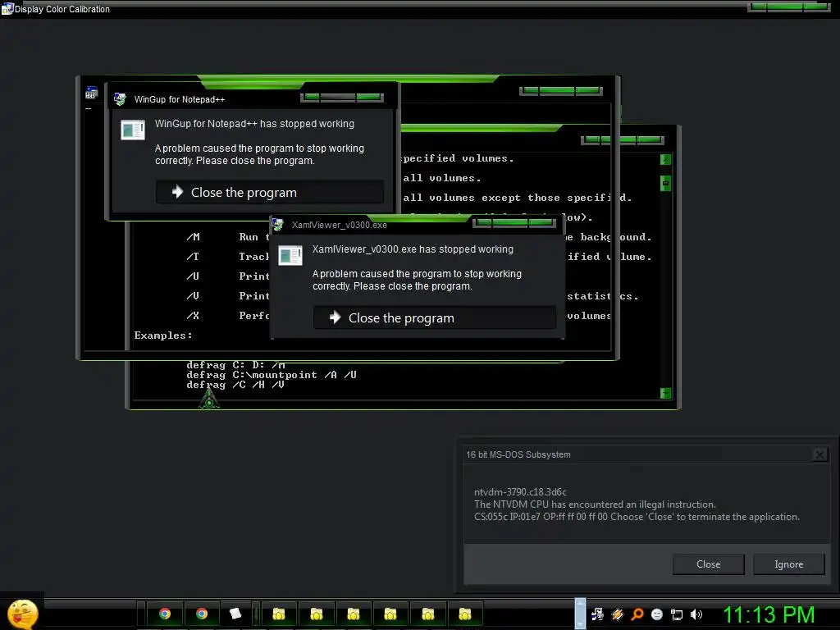Close the program in XamlViewer dialog
The height and width of the screenshot is (630, 840).
(435, 317)
